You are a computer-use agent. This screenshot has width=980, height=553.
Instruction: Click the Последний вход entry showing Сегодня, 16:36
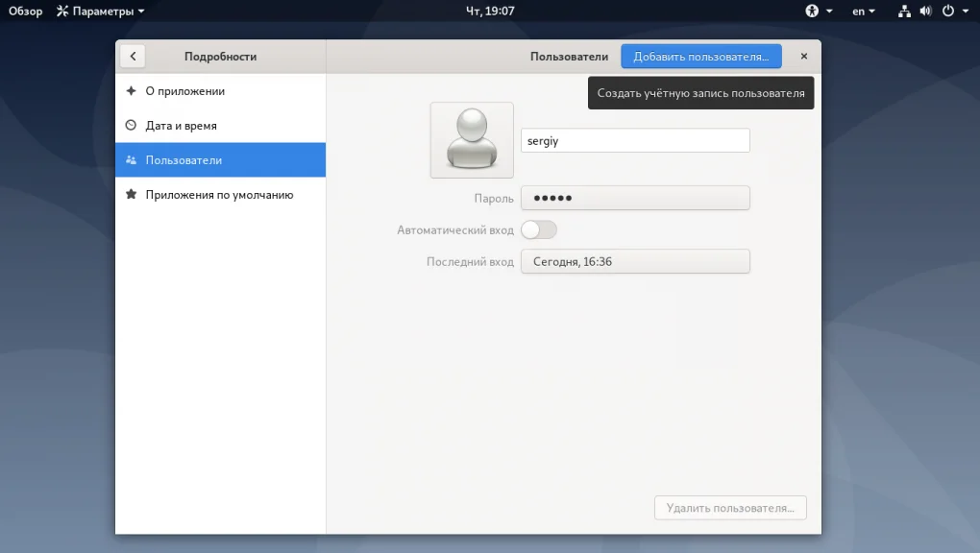pyautogui.click(x=635, y=261)
